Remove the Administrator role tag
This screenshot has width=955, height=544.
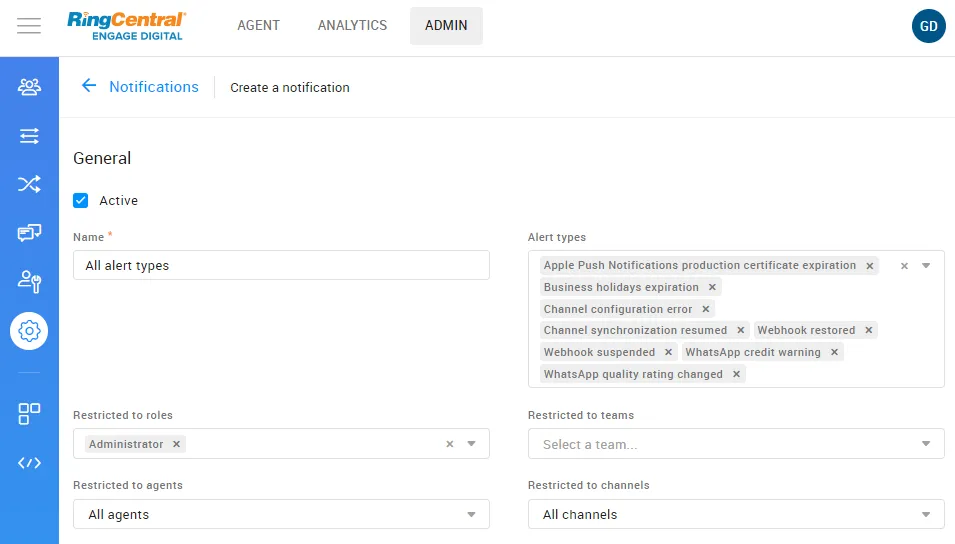click(177, 444)
